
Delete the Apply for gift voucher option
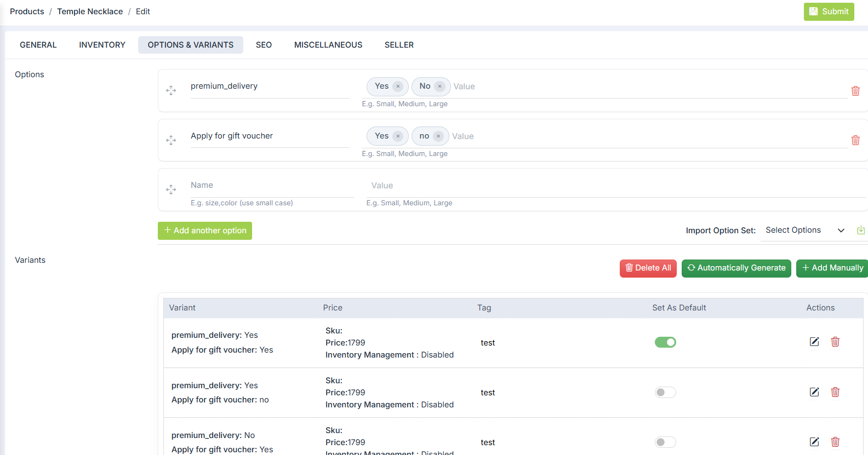[x=855, y=140]
